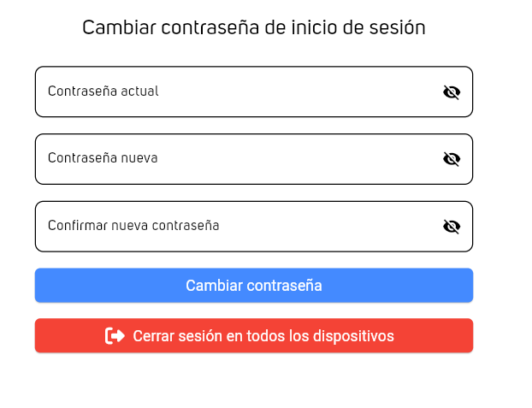Focus the Contraseña actual input field

[239, 92]
